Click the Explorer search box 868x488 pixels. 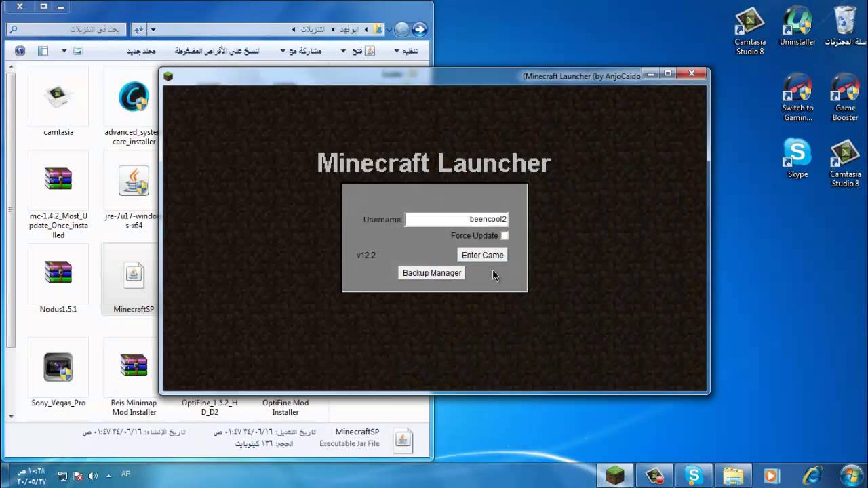68,30
